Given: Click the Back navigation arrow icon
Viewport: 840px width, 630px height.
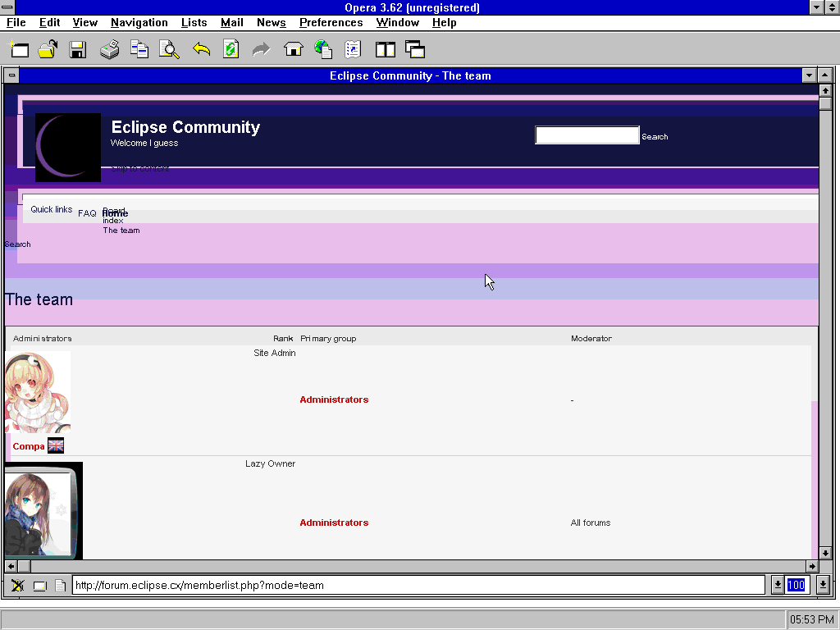Looking at the screenshot, I should [201, 49].
